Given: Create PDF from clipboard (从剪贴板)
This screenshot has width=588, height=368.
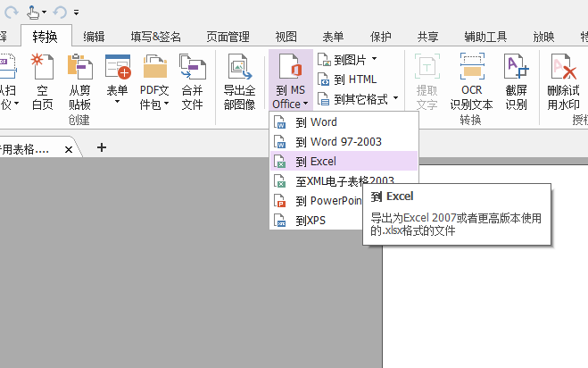Looking at the screenshot, I should tap(79, 82).
